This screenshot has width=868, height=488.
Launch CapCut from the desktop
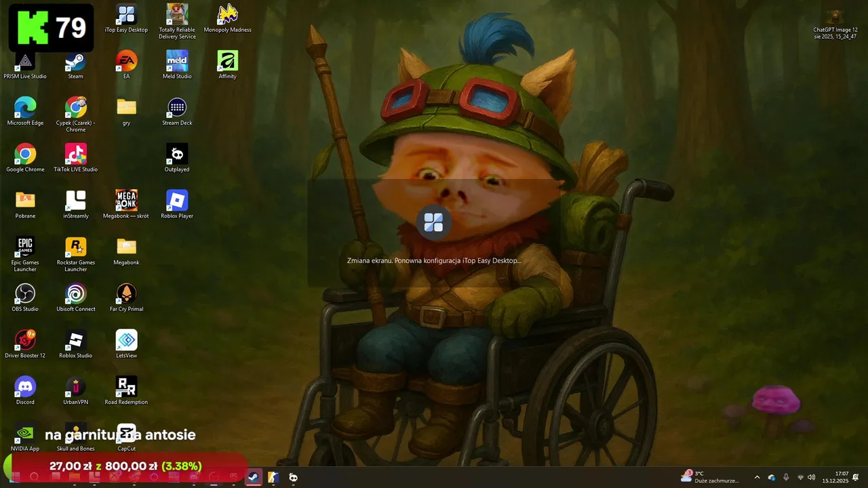click(x=126, y=437)
